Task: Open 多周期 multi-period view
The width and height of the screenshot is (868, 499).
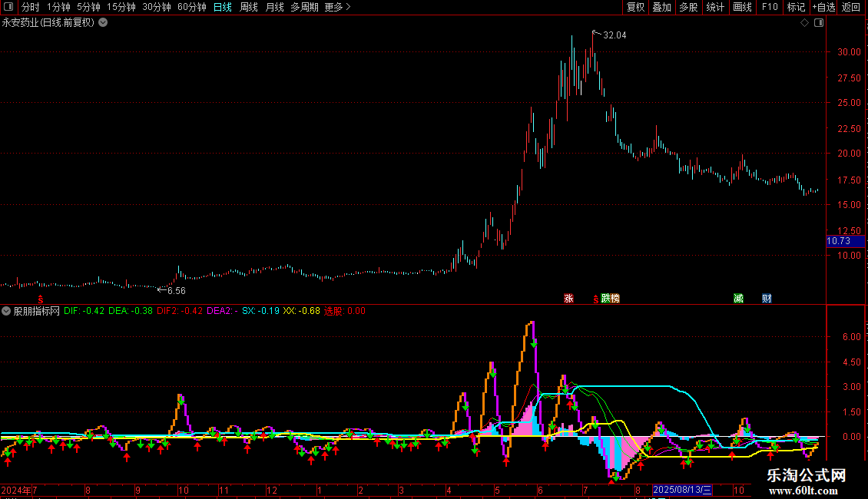Action: click(x=304, y=7)
